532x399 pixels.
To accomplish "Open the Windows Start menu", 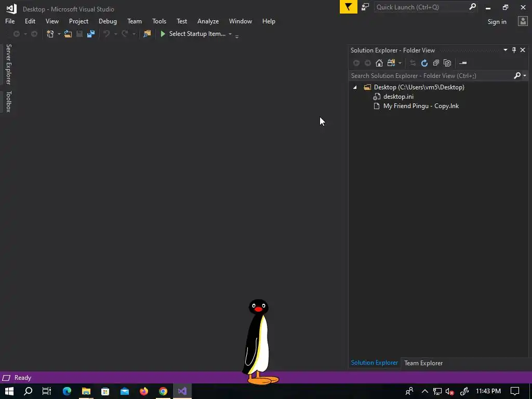I will pos(9,391).
